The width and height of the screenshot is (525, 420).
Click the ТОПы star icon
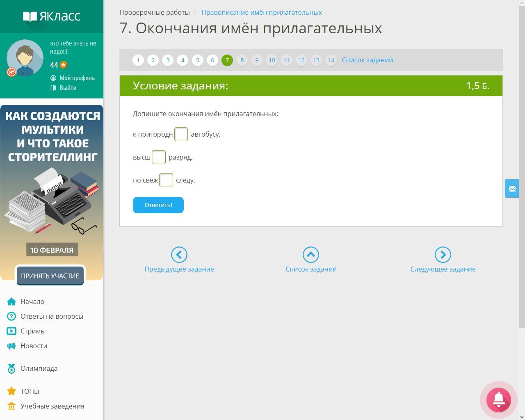coord(11,391)
